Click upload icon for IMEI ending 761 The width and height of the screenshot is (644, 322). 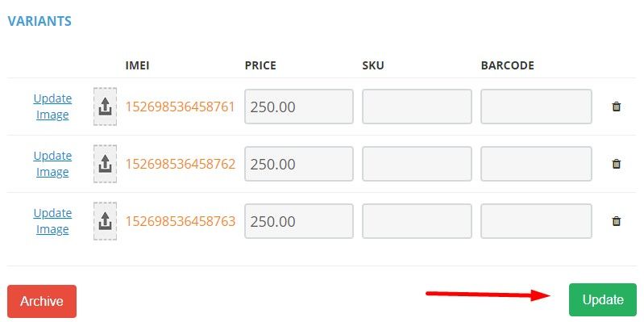[105, 107]
